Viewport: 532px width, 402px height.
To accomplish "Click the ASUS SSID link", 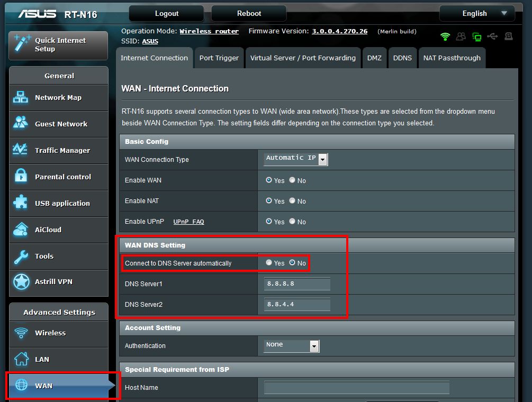I will point(150,41).
